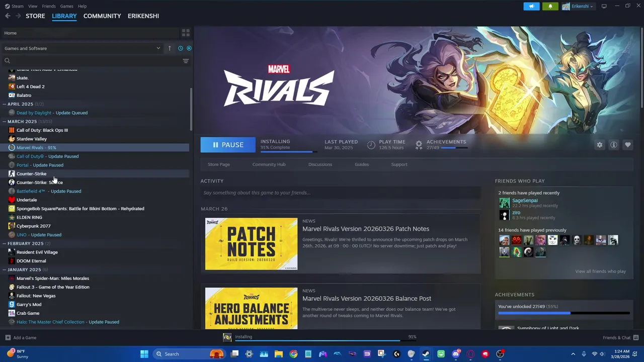This screenshot has width=644, height=362.
Task: Switch to the STORE tab
Action: (x=35, y=16)
